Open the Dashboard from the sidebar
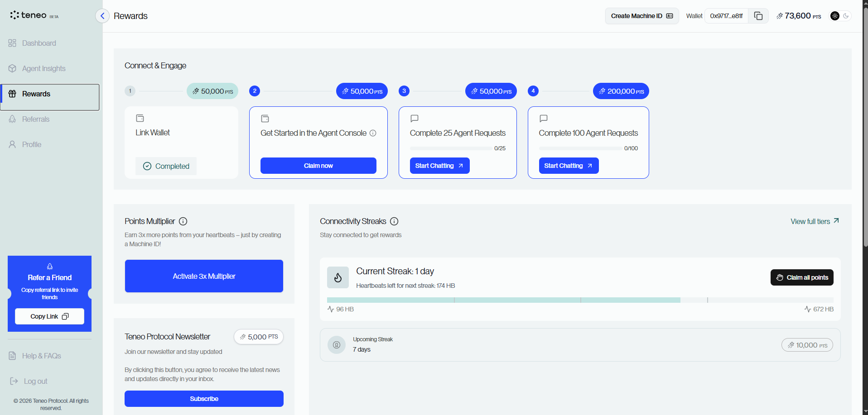The image size is (868, 415). 38,43
